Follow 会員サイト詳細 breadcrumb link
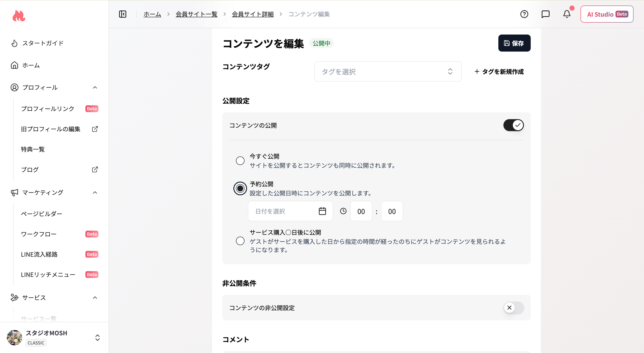The image size is (644, 353). coord(253,14)
